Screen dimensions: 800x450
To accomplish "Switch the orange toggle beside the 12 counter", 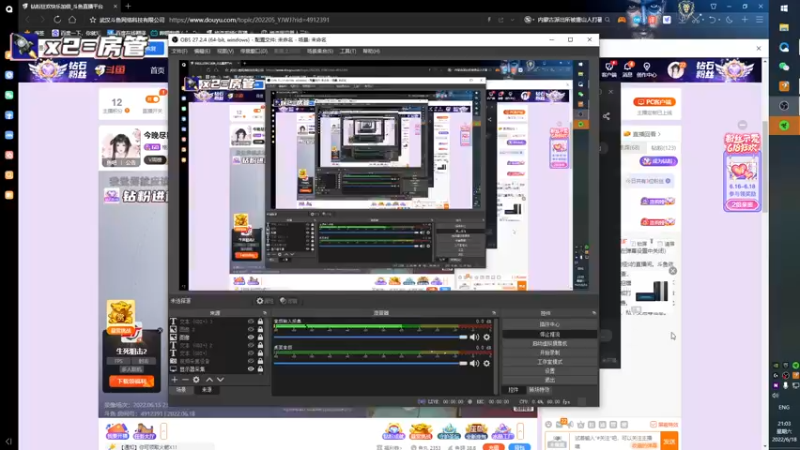I will point(153,99).
